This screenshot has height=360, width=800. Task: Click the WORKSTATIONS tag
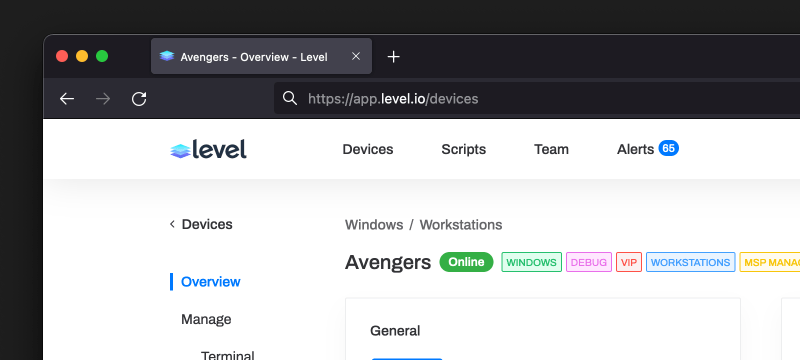[690, 262]
